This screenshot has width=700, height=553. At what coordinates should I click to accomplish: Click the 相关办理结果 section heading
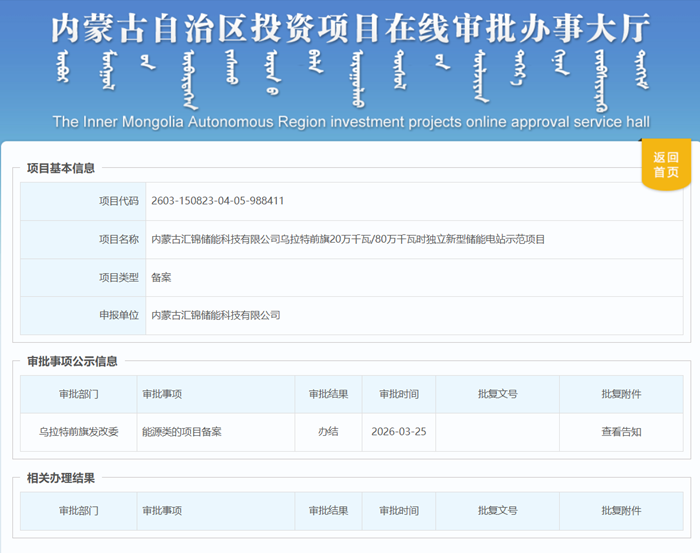61,478
